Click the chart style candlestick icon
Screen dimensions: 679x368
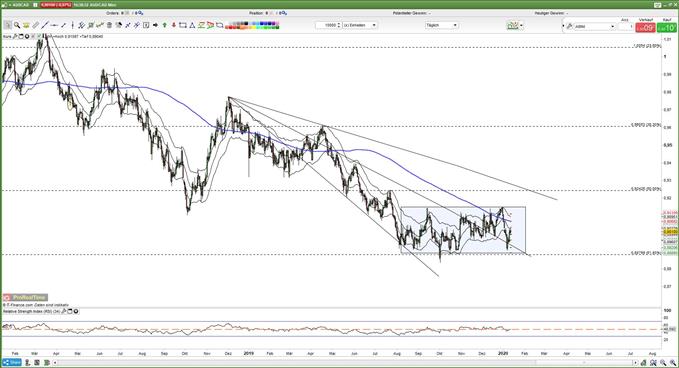(513, 26)
